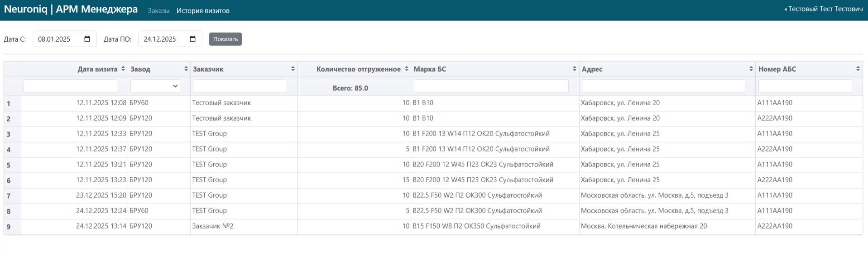The image size is (868, 258).
Task: Sort by Количество отгруженное column arrows
Action: coord(406,69)
